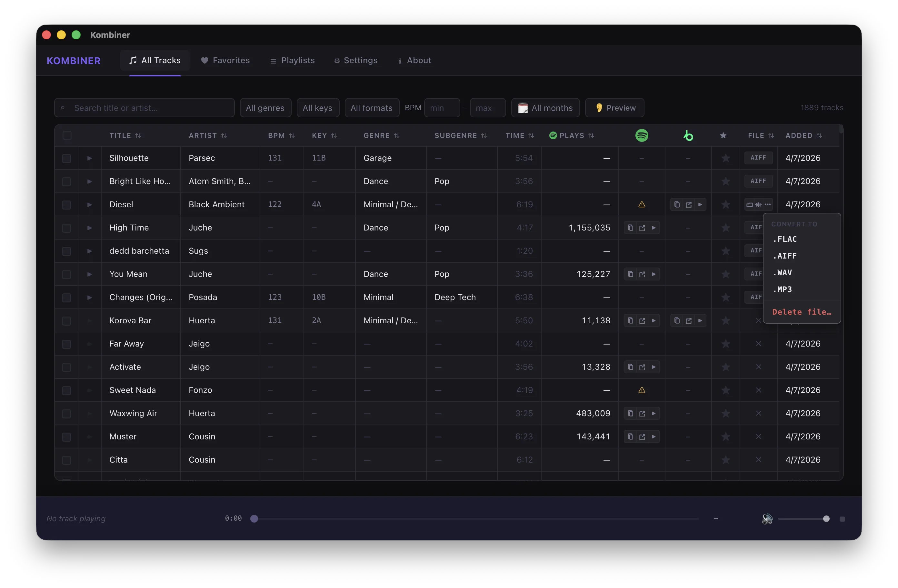Open the About tab
Screen dimensions: 898x588
pos(415,60)
